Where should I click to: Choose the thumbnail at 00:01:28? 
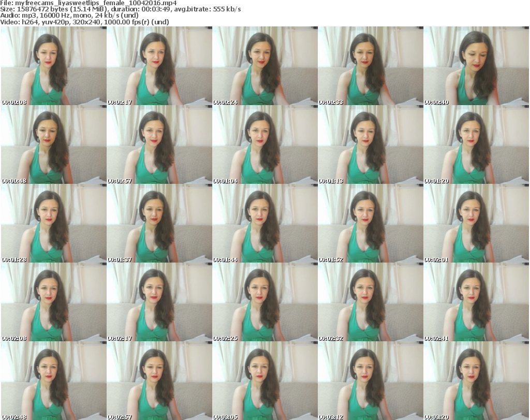pyautogui.click(x=53, y=224)
